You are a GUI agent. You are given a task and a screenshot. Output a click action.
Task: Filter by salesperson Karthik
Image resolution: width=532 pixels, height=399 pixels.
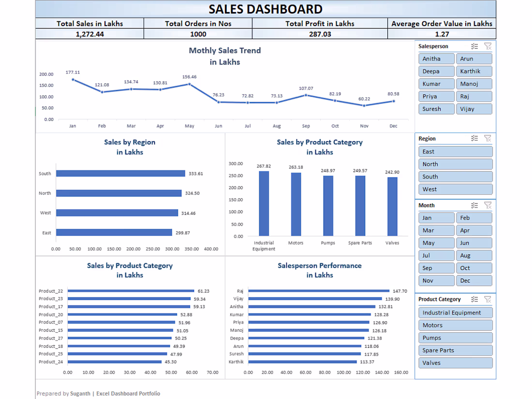pyautogui.click(x=474, y=71)
